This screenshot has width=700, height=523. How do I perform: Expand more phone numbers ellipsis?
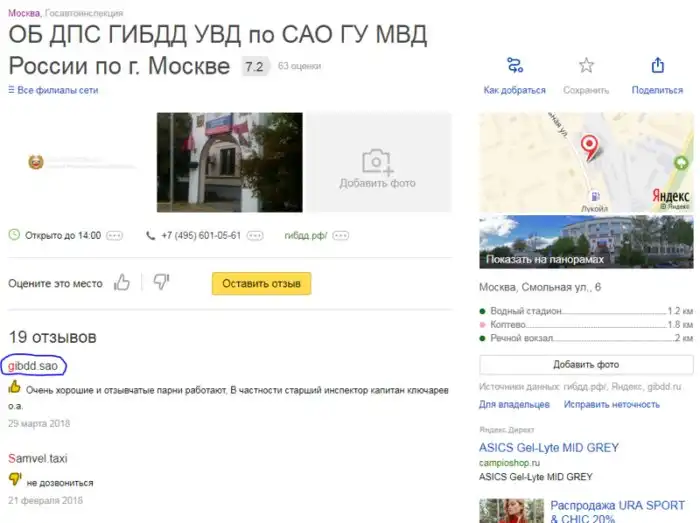[x=255, y=236]
